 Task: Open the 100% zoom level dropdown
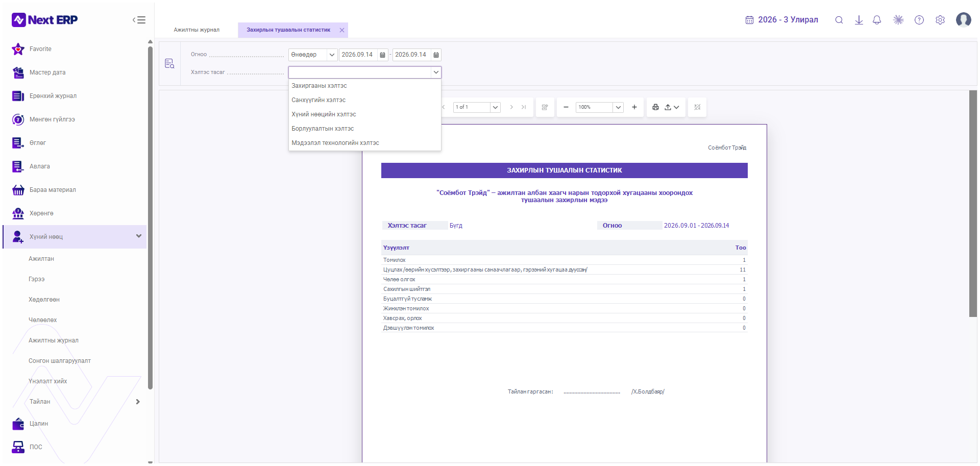coord(618,107)
